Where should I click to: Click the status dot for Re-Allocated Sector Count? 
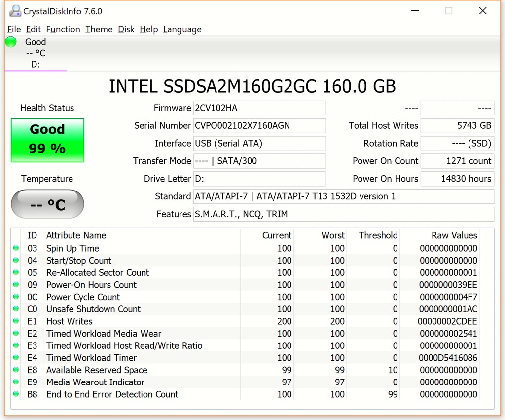tap(16, 272)
